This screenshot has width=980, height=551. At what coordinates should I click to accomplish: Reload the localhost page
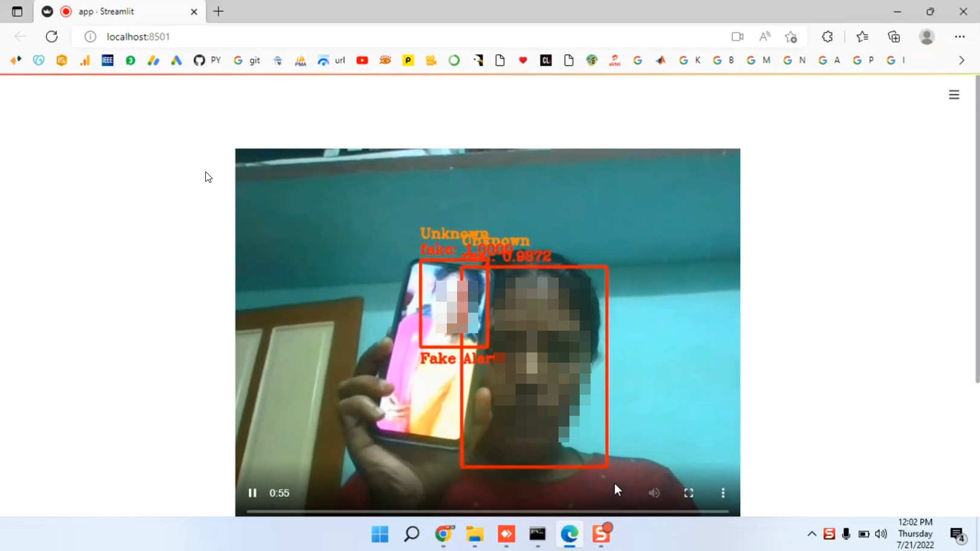(x=52, y=37)
